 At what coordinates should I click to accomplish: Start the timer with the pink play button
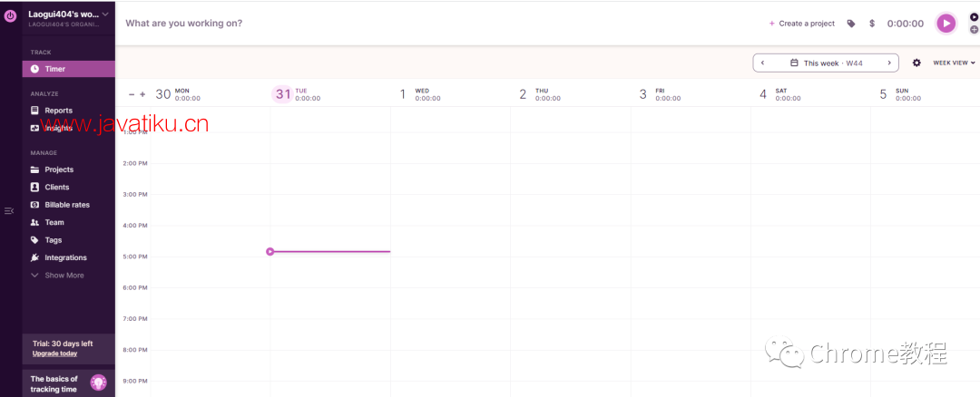tap(946, 24)
